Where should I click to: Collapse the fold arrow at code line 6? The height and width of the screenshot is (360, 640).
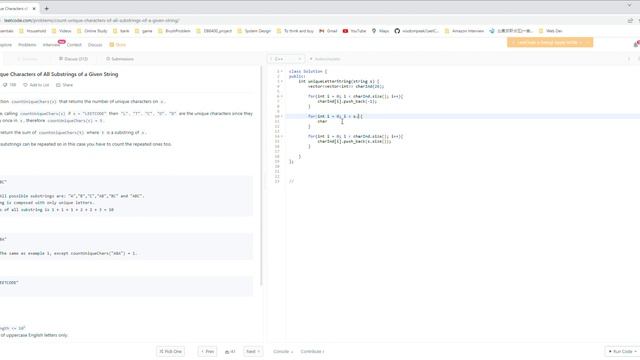pos(282,96)
